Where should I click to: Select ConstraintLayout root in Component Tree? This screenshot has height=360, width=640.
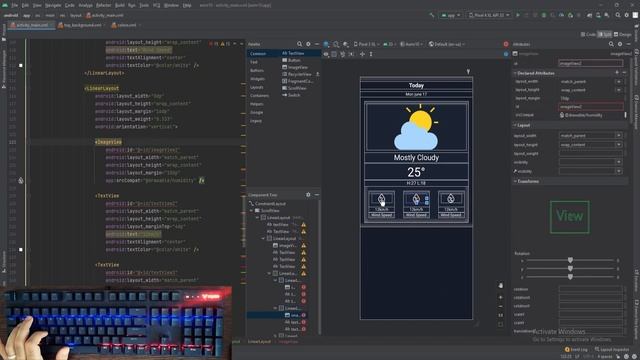point(267,203)
